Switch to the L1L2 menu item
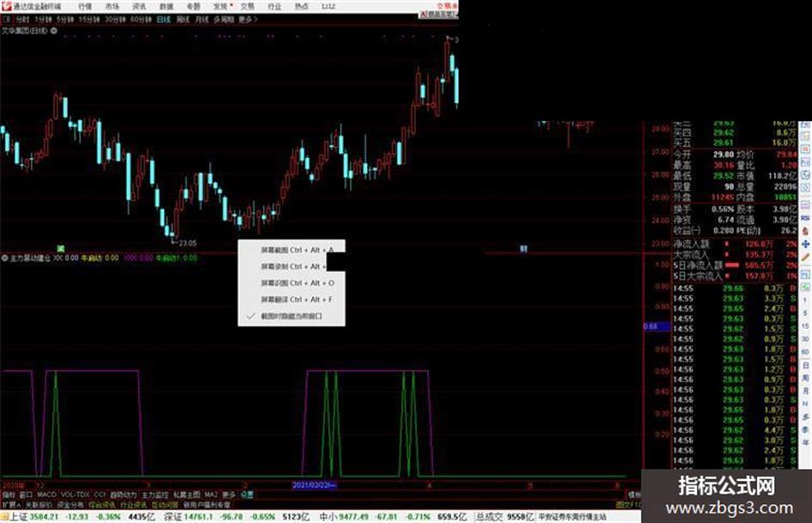 pos(328,7)
